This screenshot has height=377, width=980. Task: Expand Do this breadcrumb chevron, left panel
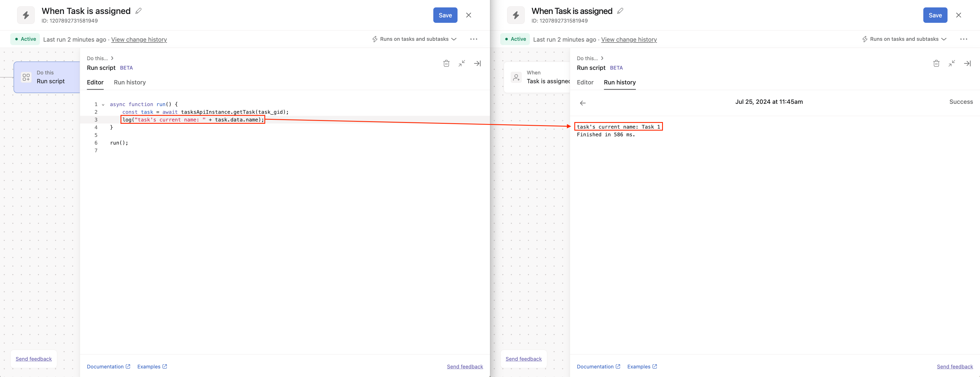(x=112, y=58)
